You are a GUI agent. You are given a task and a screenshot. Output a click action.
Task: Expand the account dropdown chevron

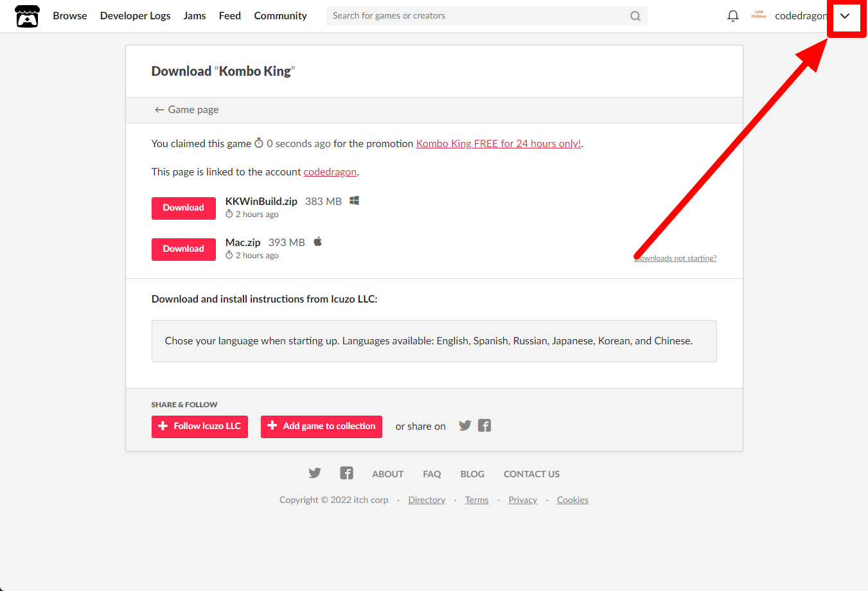tap(845, 16)
